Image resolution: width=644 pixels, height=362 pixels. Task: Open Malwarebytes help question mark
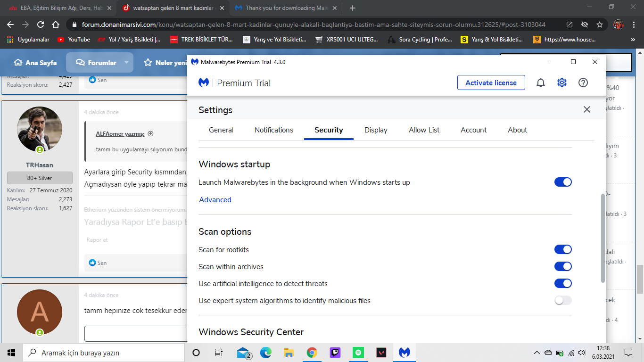(583, 82)
